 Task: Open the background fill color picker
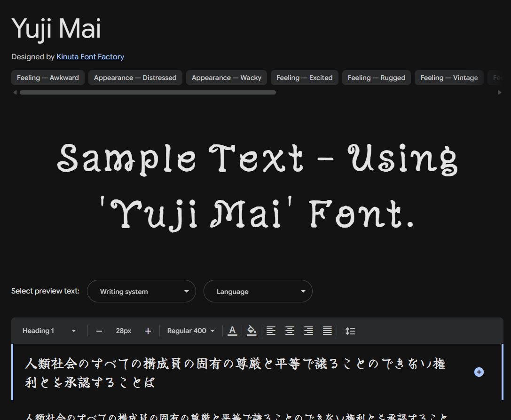point(251,331)
